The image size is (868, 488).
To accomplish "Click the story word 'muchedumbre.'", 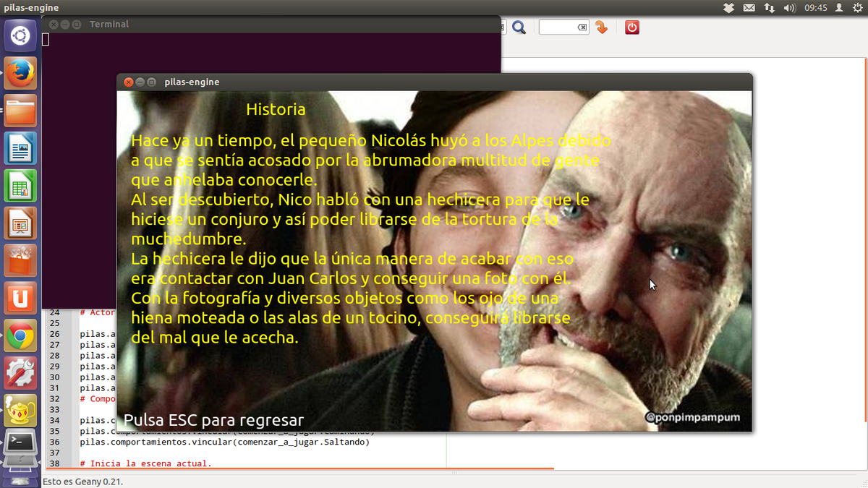I will 189,239.
